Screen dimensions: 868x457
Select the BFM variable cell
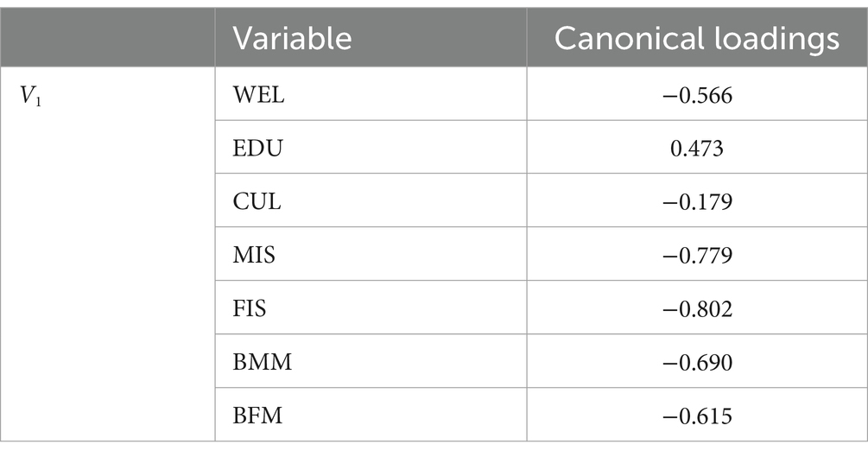click(x=371, y=415)
